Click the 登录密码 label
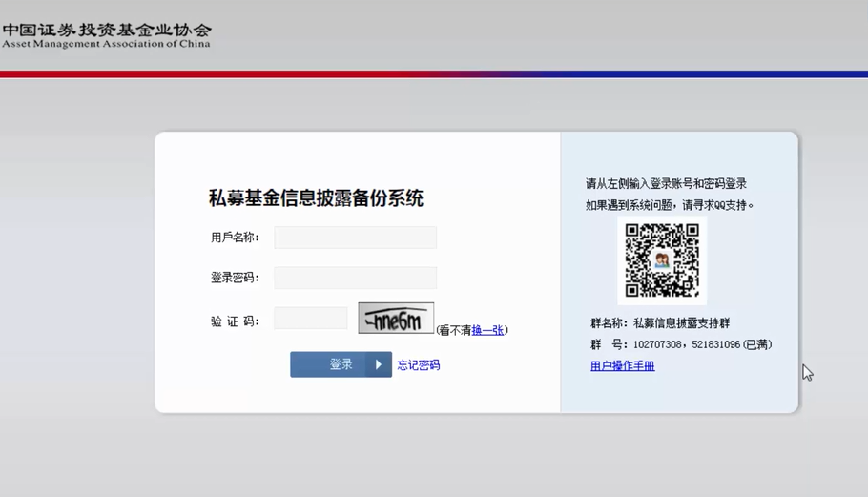The height and width of the screenshot is (497, 868). 235,278
